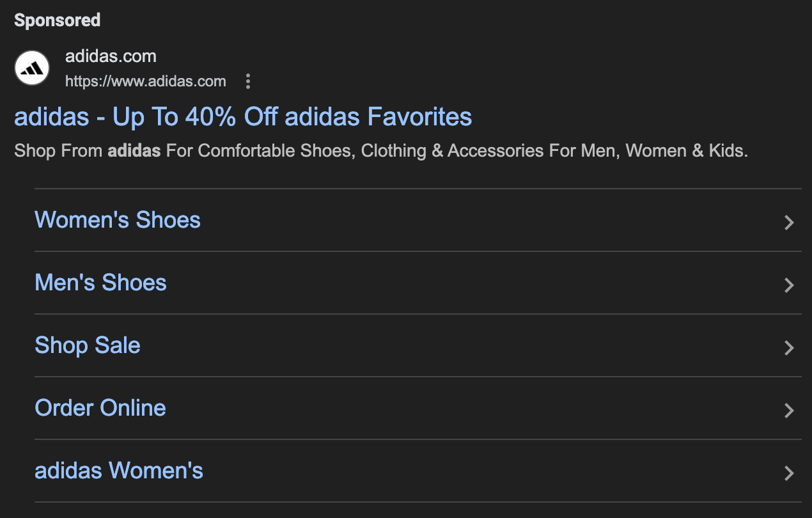Go to the Men's Shoes sitelink

coord(100,283)
